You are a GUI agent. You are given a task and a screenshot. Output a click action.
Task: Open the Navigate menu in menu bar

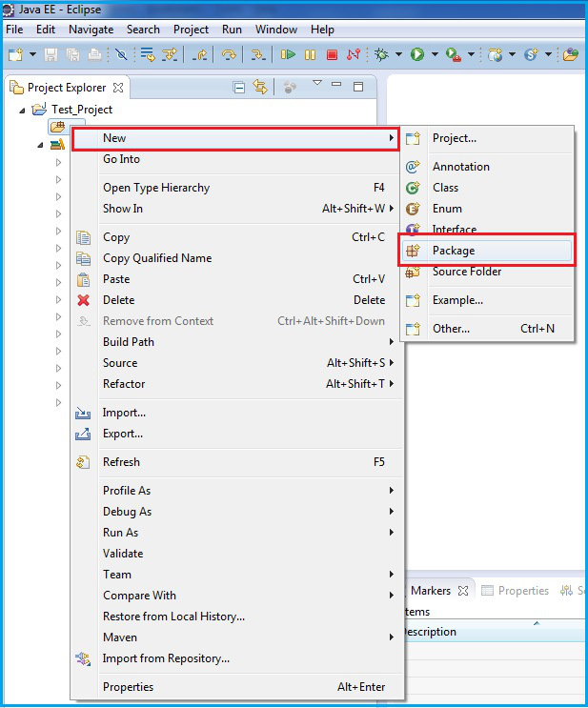click(91, 30)
